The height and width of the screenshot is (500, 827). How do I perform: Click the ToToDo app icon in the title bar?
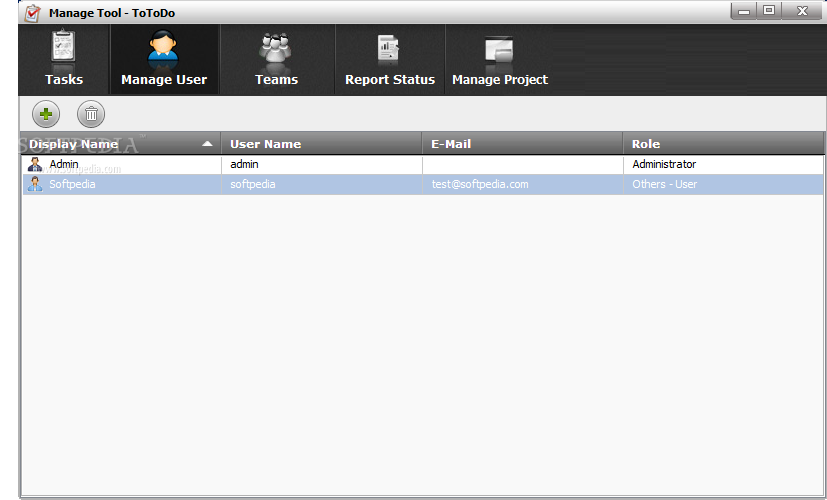(x=33, y=13)
